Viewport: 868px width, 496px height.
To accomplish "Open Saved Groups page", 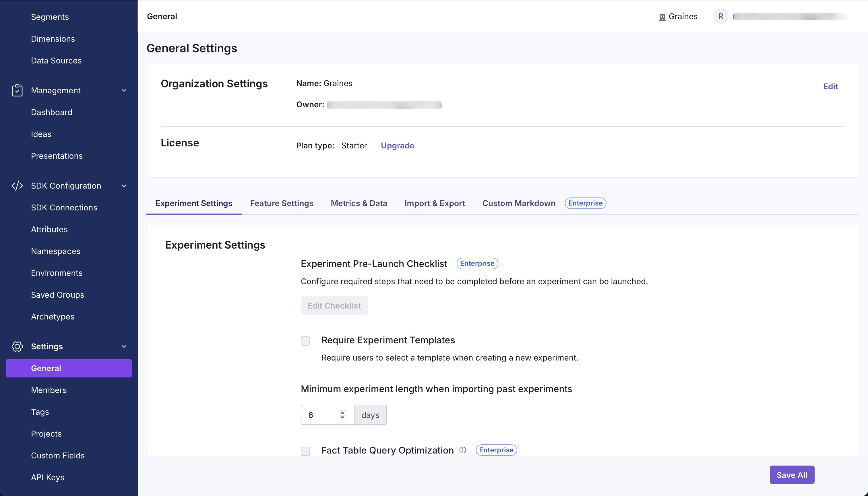I will pos(57,295).
